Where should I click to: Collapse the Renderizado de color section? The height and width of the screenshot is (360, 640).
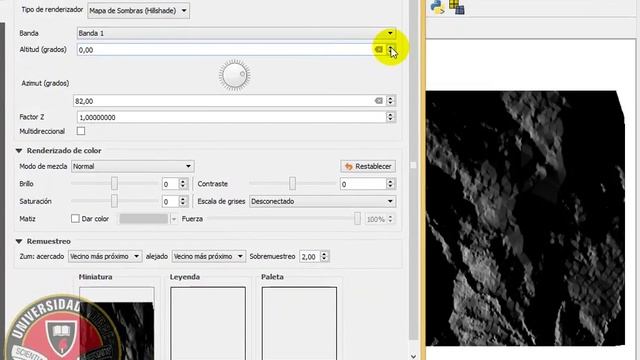19,151
